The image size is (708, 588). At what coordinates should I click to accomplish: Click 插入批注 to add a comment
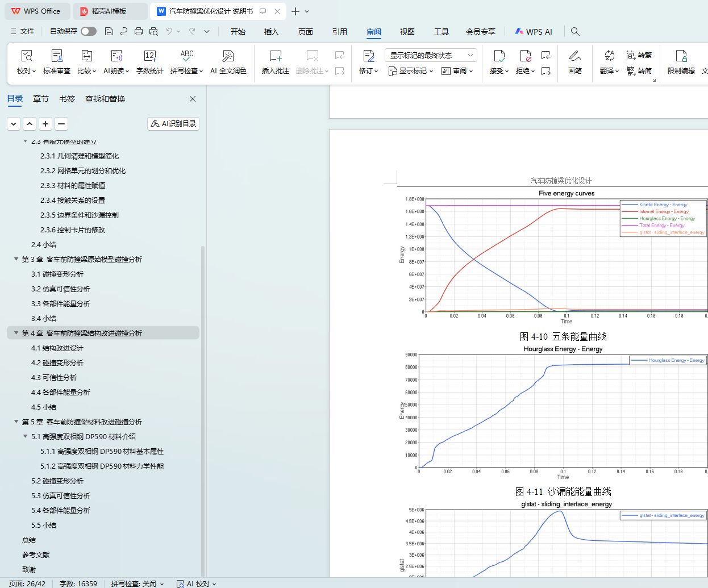click(x=275, y=61)
